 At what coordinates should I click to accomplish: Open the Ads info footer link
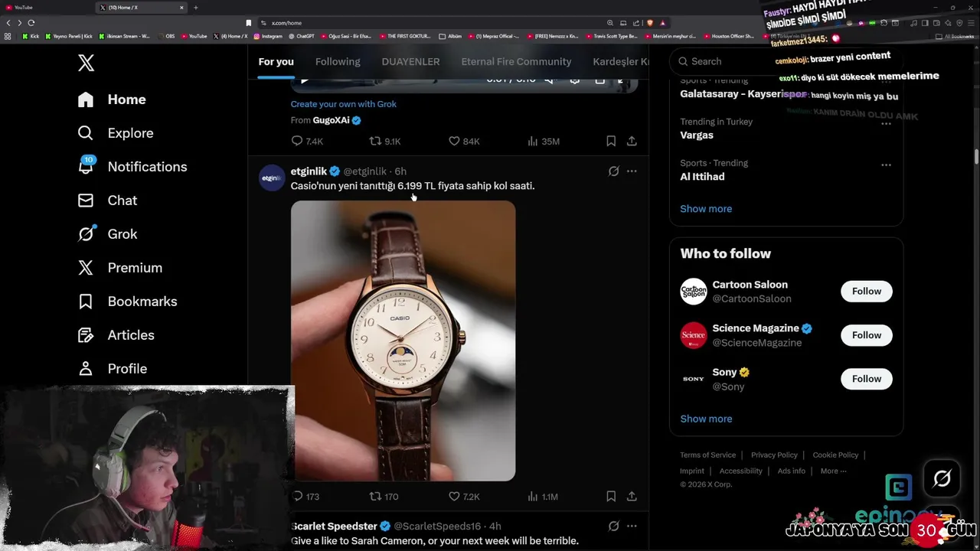tap(791, 471)
